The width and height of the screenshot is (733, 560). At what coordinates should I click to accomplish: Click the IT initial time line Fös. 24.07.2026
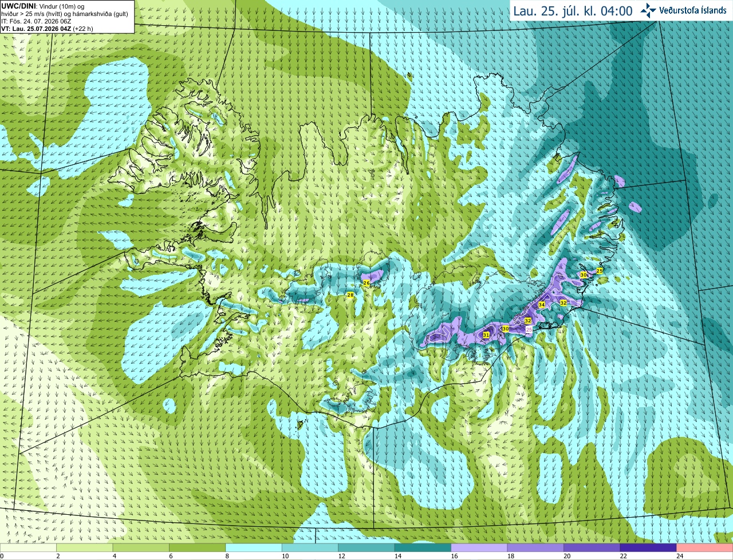[x=36, y=21]
